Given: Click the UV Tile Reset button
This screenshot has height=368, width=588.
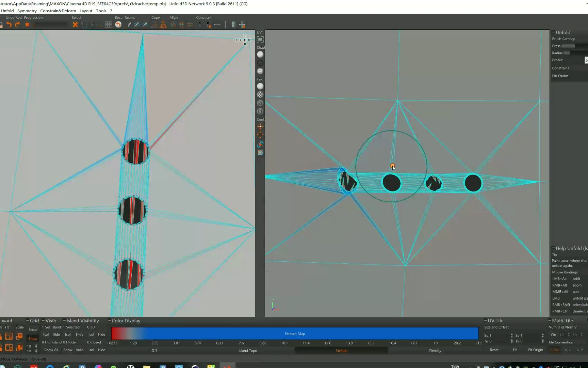Looking at the screenshot, I should [494, 350].
